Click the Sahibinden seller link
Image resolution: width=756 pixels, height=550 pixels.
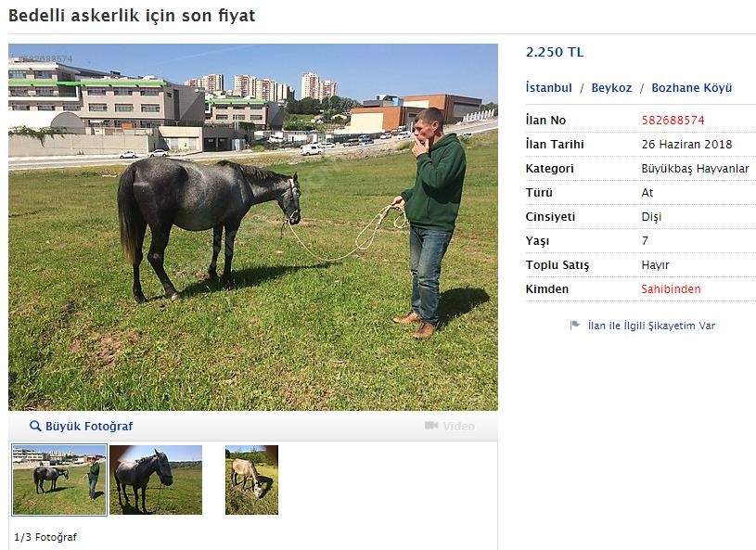(671, 288)
